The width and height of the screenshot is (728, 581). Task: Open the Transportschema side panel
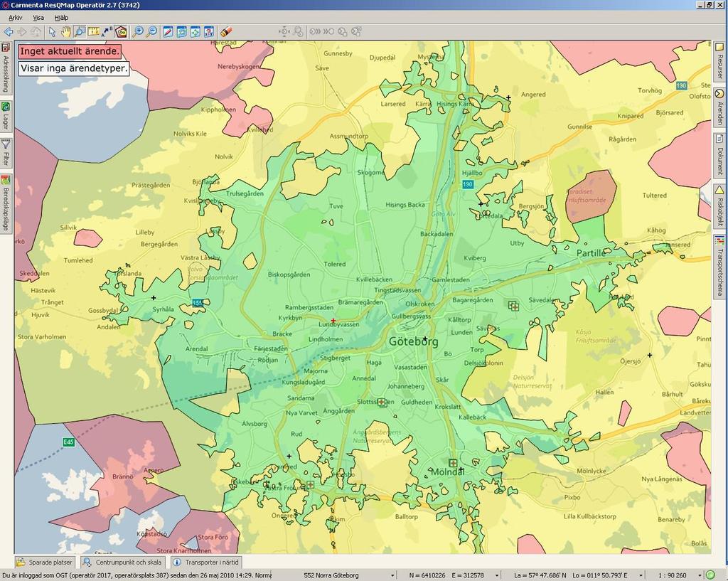(719, 267)
